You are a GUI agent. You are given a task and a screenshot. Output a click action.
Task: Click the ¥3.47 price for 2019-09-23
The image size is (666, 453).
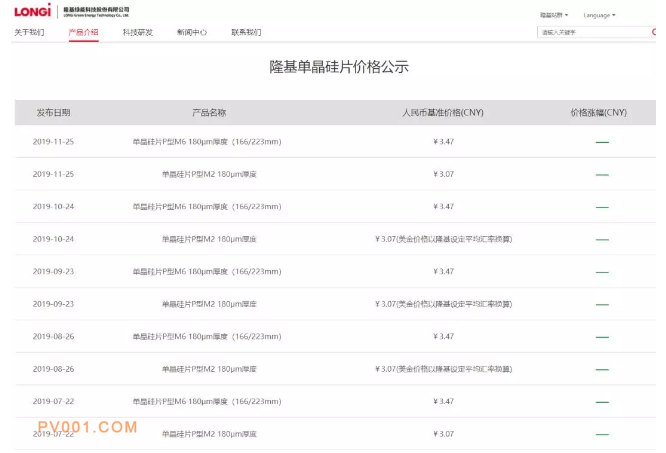[x=443, y=272]
